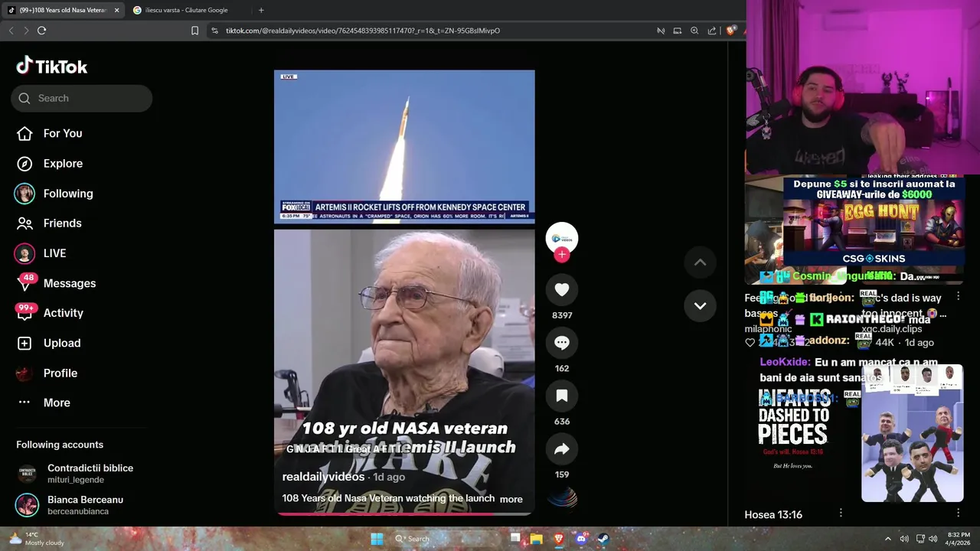Click the address bar URL
The width and height of the screenshot is (980, 551).
pyautogui.click(x=363, y=31)
